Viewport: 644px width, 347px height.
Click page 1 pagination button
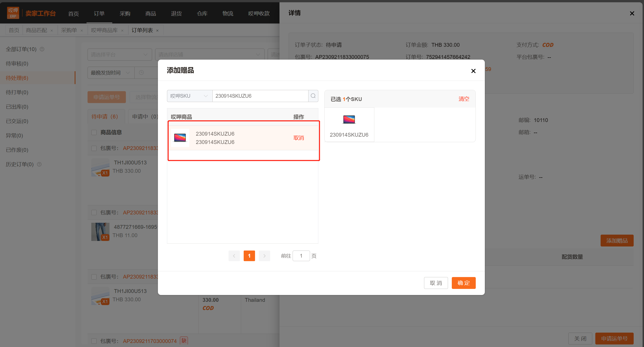click(249, 256)
